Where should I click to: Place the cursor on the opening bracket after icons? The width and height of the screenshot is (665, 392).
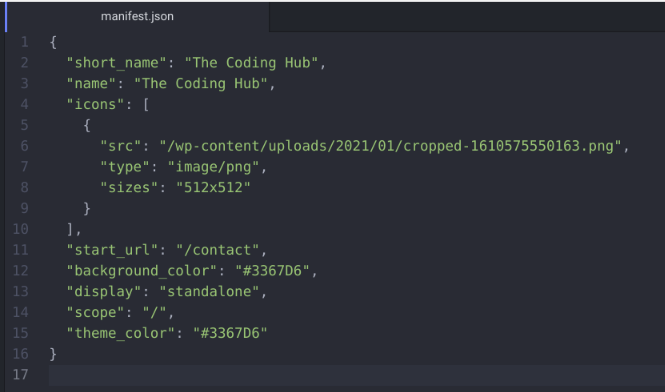(146, 104)
